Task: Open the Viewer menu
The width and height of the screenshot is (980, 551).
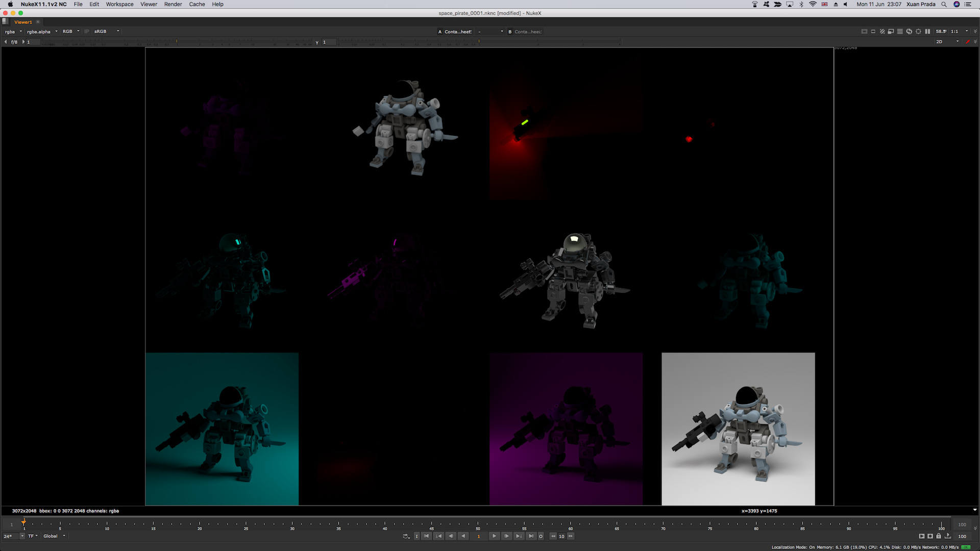Action: (149, 4)
